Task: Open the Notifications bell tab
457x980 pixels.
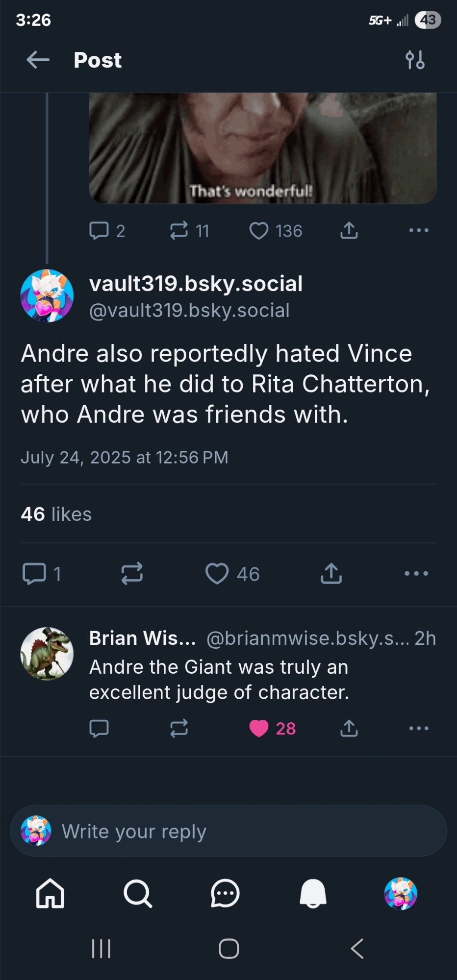Action: coord(313,893)
